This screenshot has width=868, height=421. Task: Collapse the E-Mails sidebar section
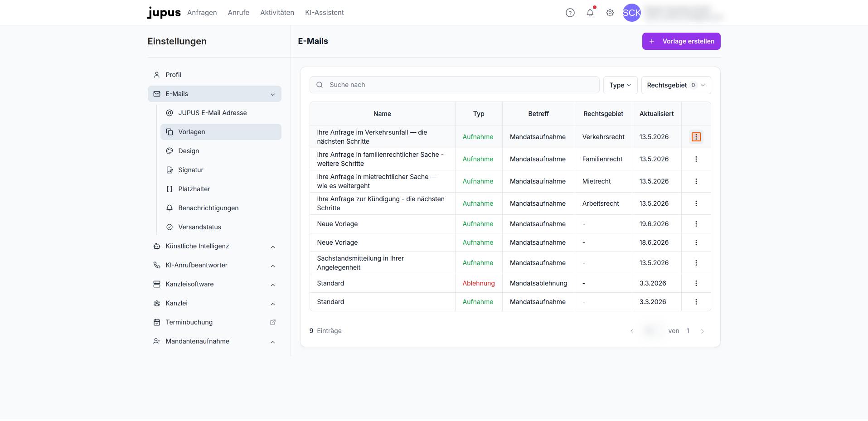[214, 94]
